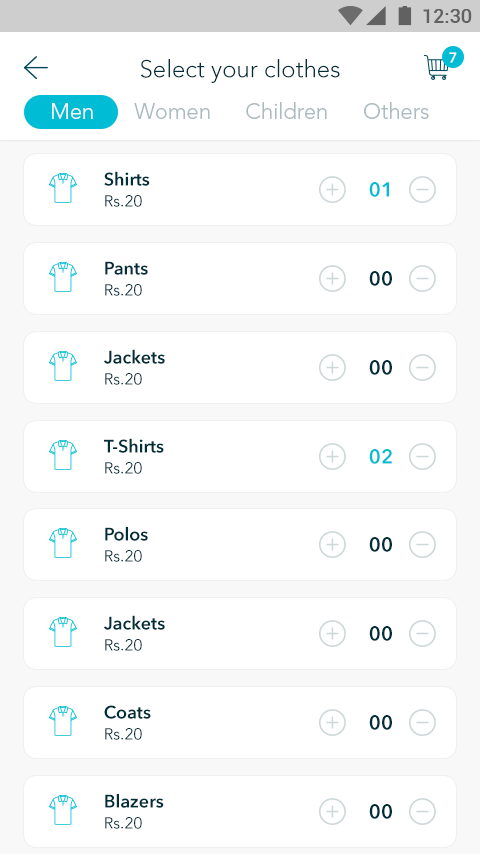
Task: Decrease Blazers count with minus icon
Action: [422, 812]
